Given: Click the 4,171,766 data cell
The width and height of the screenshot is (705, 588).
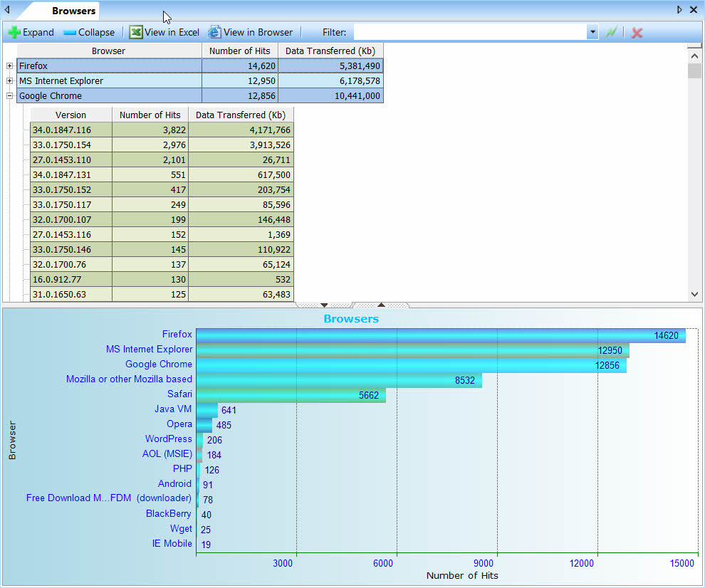Looking at the screenshot, I should (x=241, y=130).
